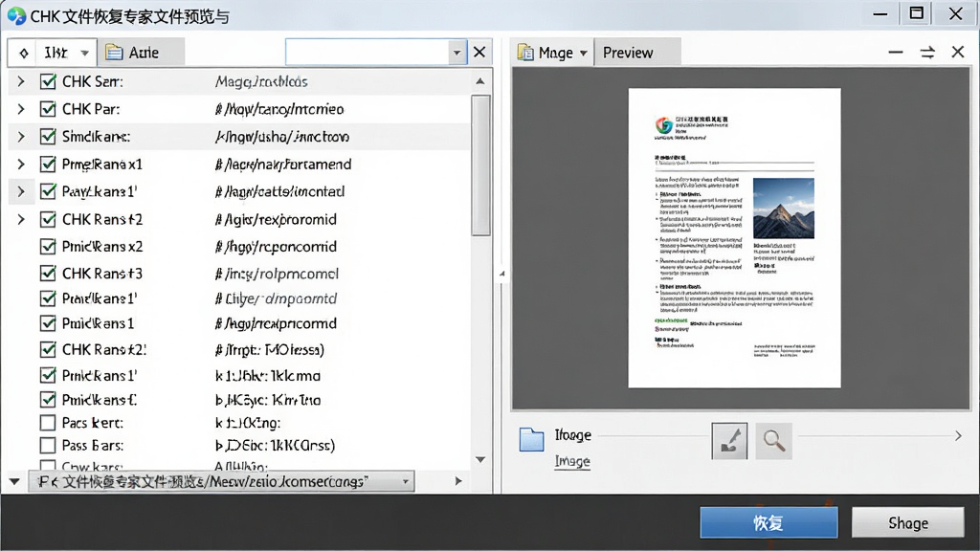Image resolution: width=980 pixels, height=551 pixels.
Task: Check the Pass Bars: checkbox
Action: click(x=48, y=446)
